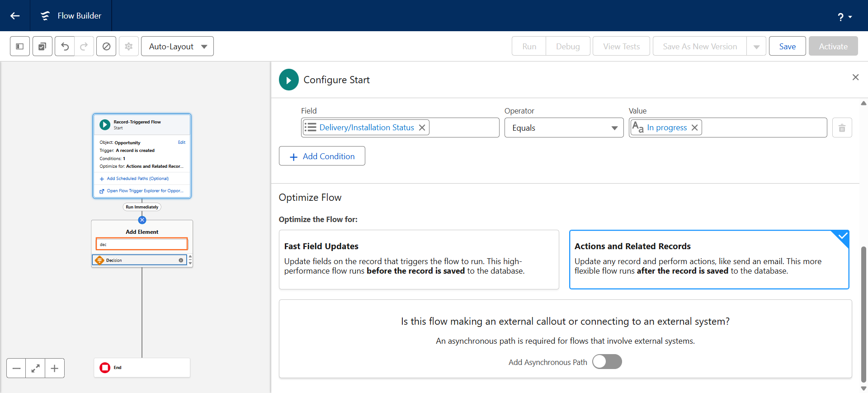Click the Run button

529,46
